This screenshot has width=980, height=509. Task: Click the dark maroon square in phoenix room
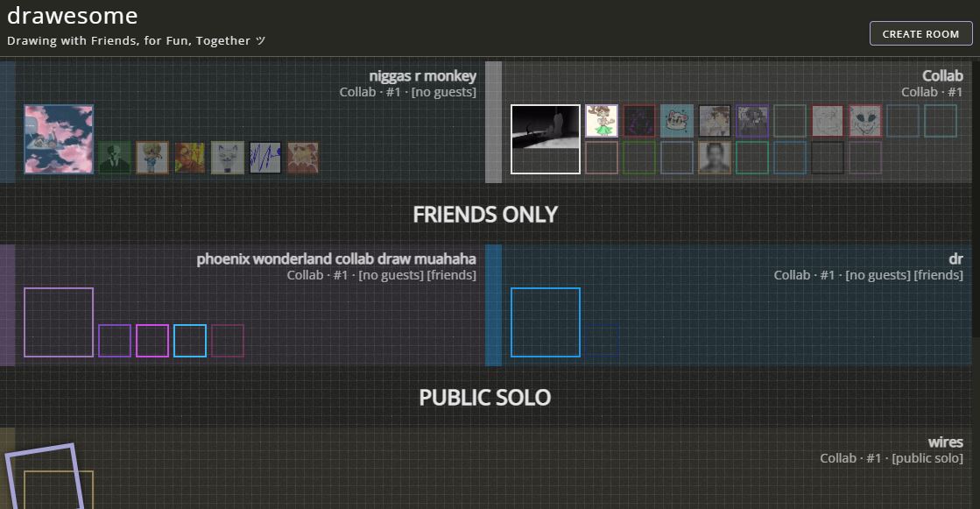(x=228, y=340)
